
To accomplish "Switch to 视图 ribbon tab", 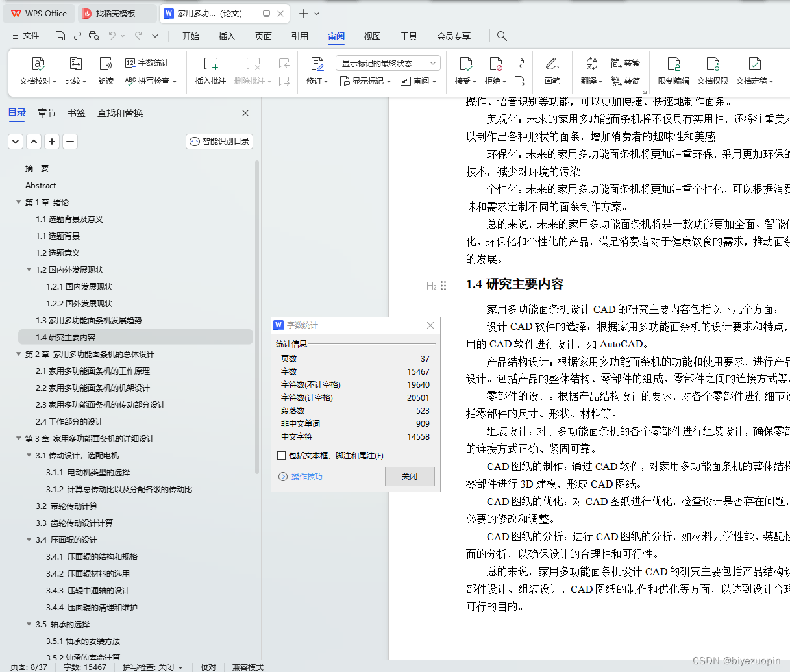I will coord(373,36).
